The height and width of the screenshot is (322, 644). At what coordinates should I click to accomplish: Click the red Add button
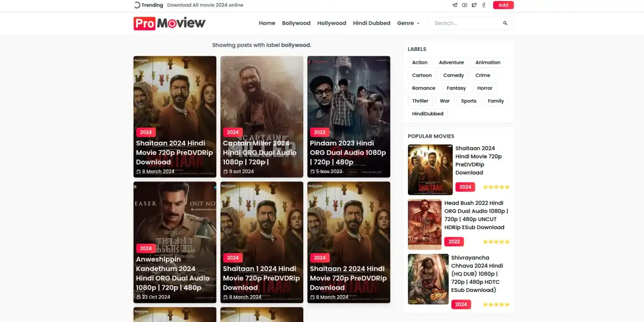tap(503, 5)
